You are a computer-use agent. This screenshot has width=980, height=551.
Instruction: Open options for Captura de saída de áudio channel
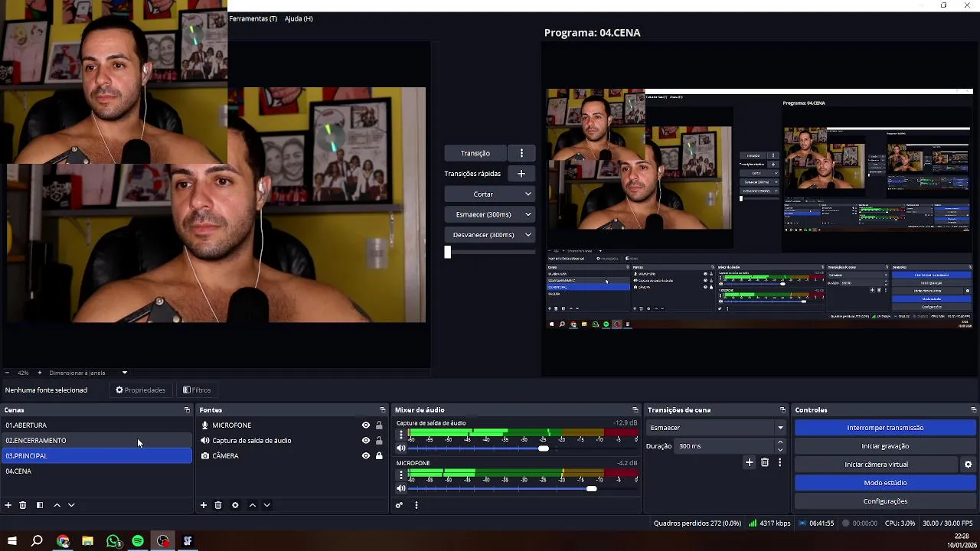click(x=400, y=435)
